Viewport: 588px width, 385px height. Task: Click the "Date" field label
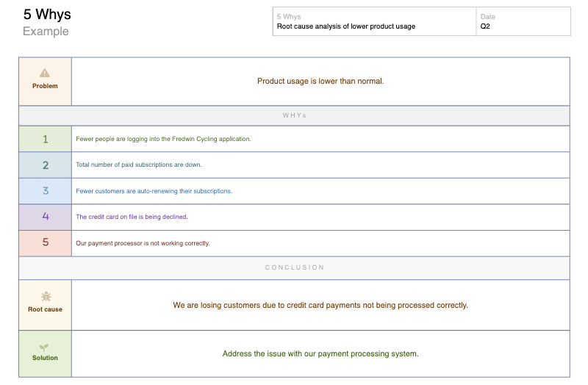point(488,17)
